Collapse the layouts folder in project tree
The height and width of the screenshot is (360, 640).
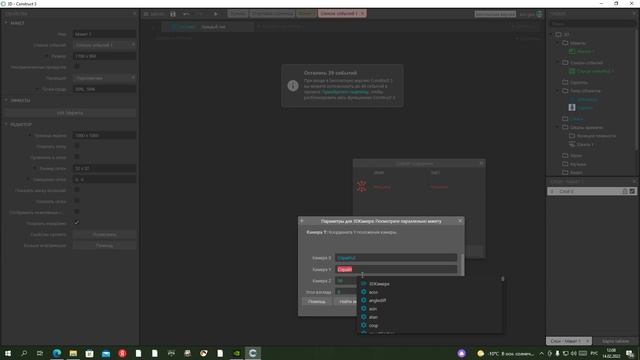pos(558,43)
